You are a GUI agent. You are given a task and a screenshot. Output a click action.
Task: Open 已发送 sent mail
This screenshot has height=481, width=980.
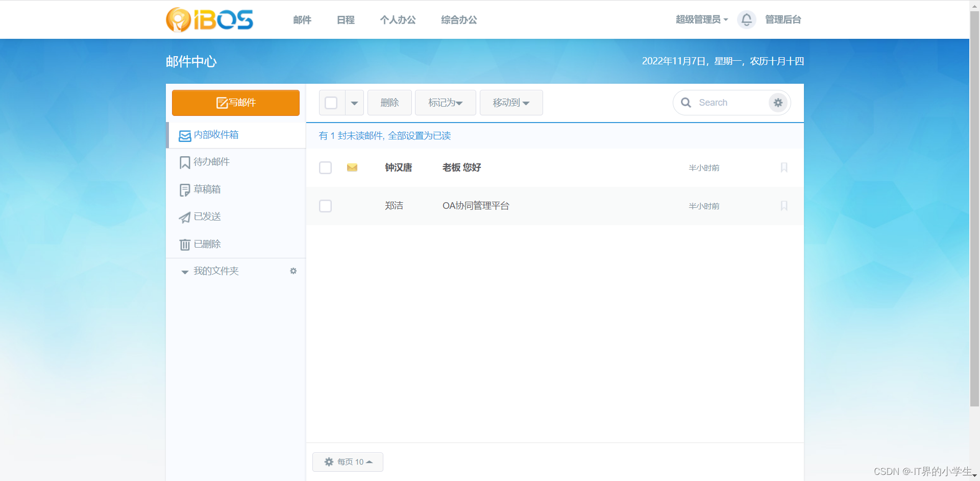207,217
